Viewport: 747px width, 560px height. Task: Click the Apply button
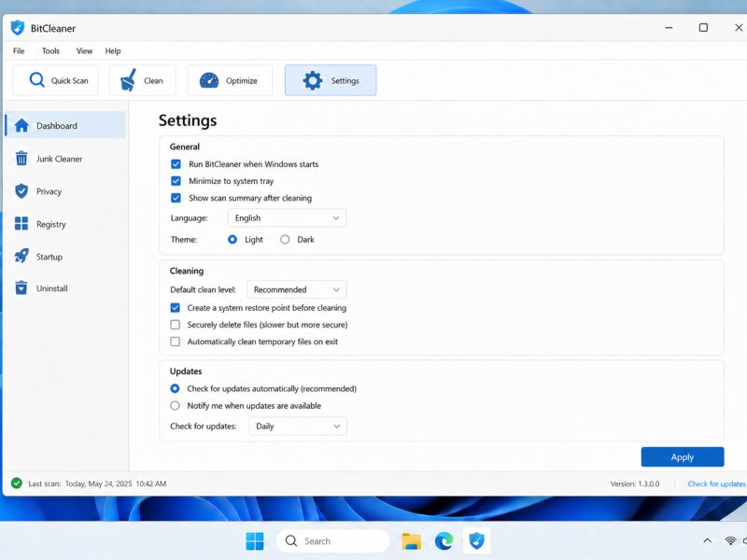pyautogui.click(x=683, y=456)
